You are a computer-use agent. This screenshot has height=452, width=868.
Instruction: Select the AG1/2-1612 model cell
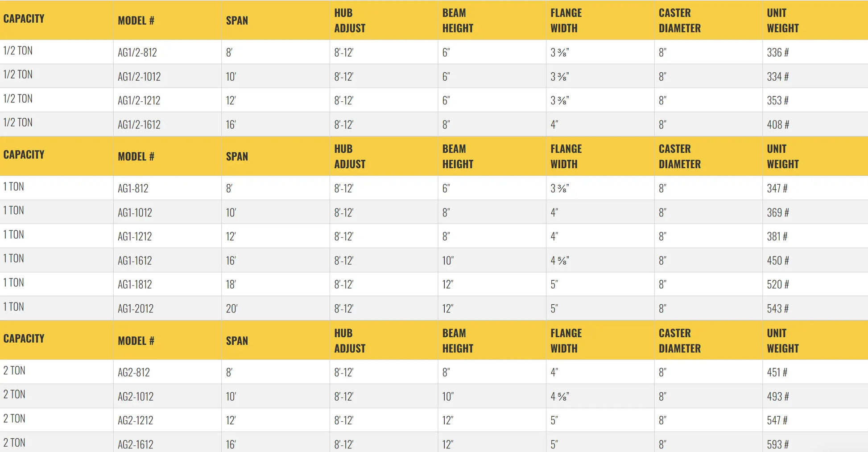139,125
